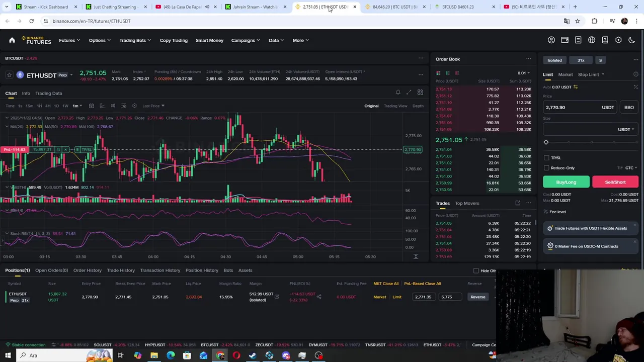Add ETHUSDT to favorites star
The height and width of the screenshot is (362, 644).
pos(9,75)
